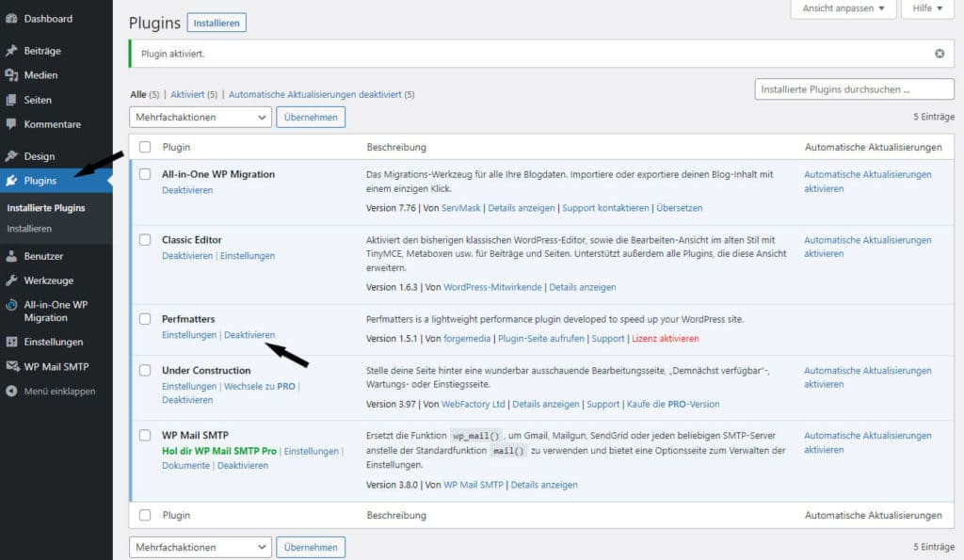This screenshot has width=964, height=560.
Task: Click 'Wechsele zu PRO' for Under Construction
Action: (260, 386)
